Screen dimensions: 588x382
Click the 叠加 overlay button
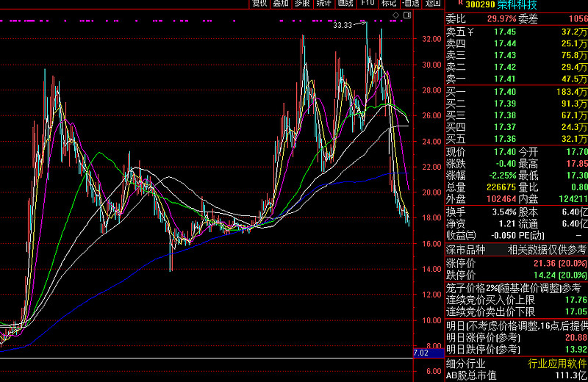click(x=281, y=4)
